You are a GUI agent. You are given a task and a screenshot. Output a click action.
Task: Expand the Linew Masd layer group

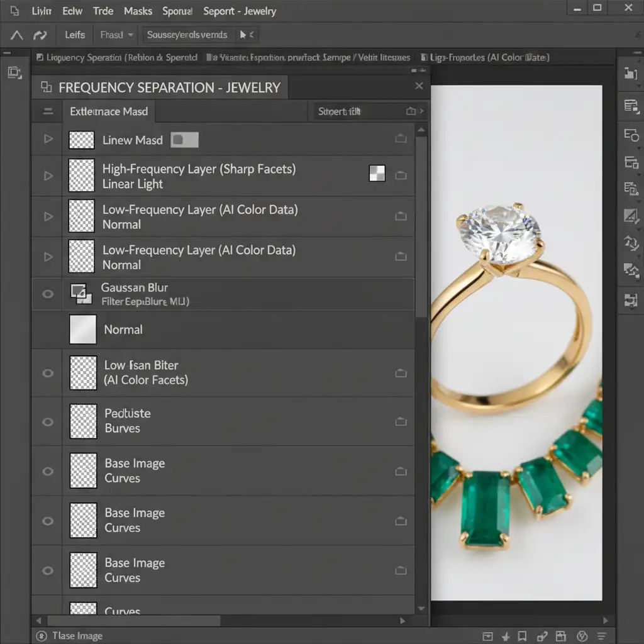click(48, 139)
